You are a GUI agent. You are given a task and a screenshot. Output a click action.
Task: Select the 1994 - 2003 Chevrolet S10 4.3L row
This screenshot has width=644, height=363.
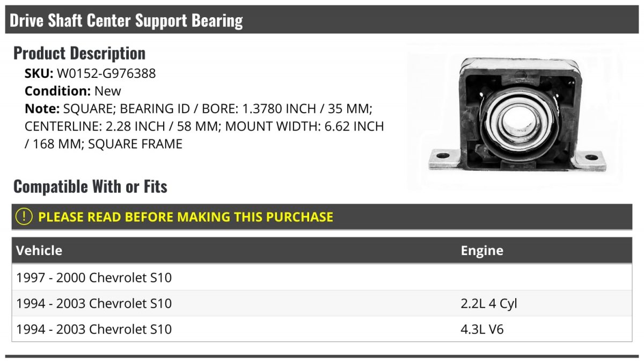pos(322,329)
